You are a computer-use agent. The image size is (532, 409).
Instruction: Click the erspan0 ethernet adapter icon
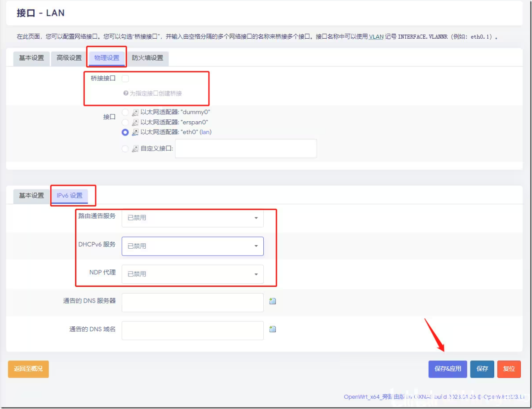tap(135, 123)
